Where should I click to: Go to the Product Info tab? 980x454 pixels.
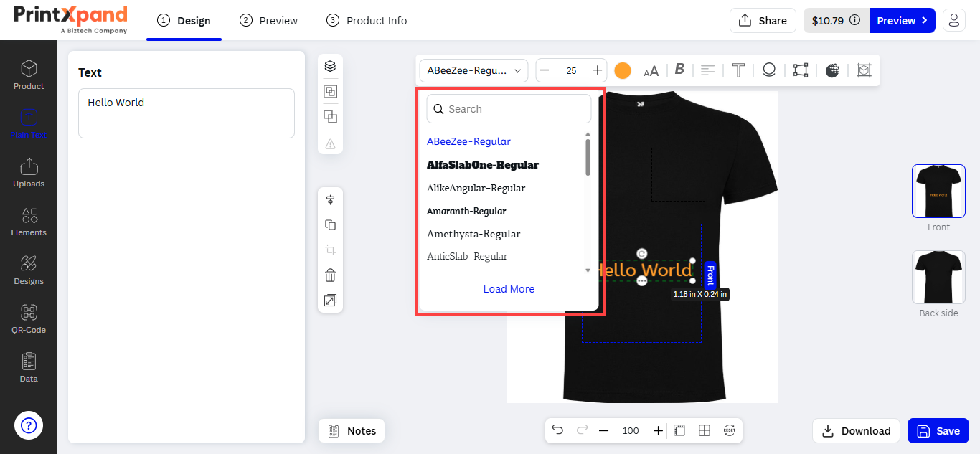367,21
